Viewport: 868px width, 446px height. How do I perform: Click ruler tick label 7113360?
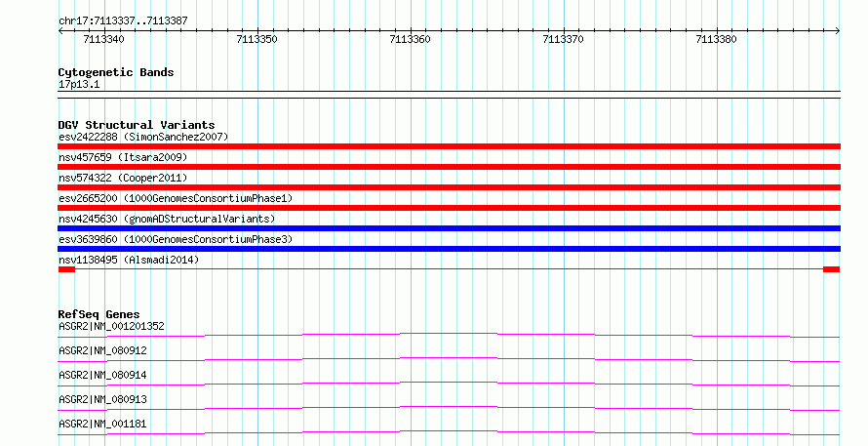point(410,39)
